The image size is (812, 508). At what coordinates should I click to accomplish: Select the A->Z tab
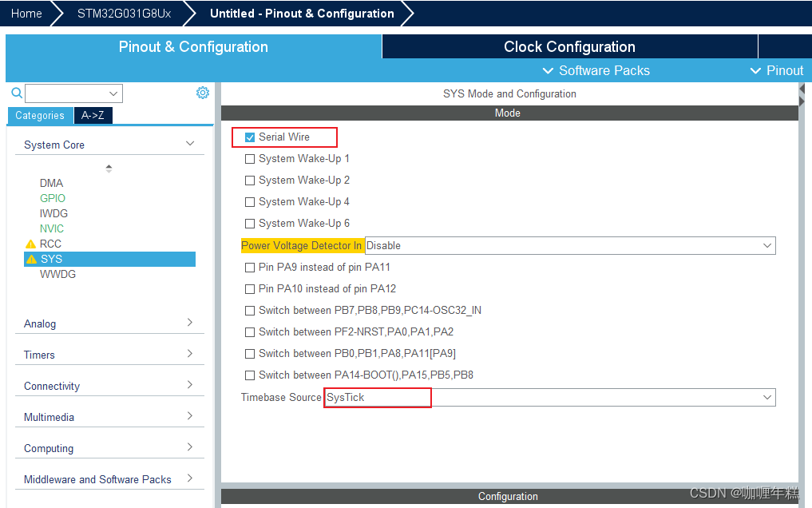[93, 116]
